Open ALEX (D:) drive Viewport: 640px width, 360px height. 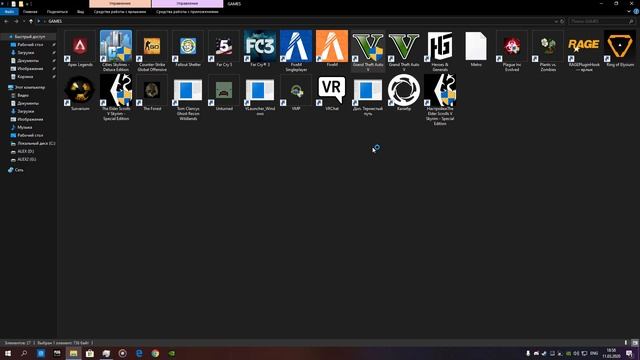[x=26, y=151]
